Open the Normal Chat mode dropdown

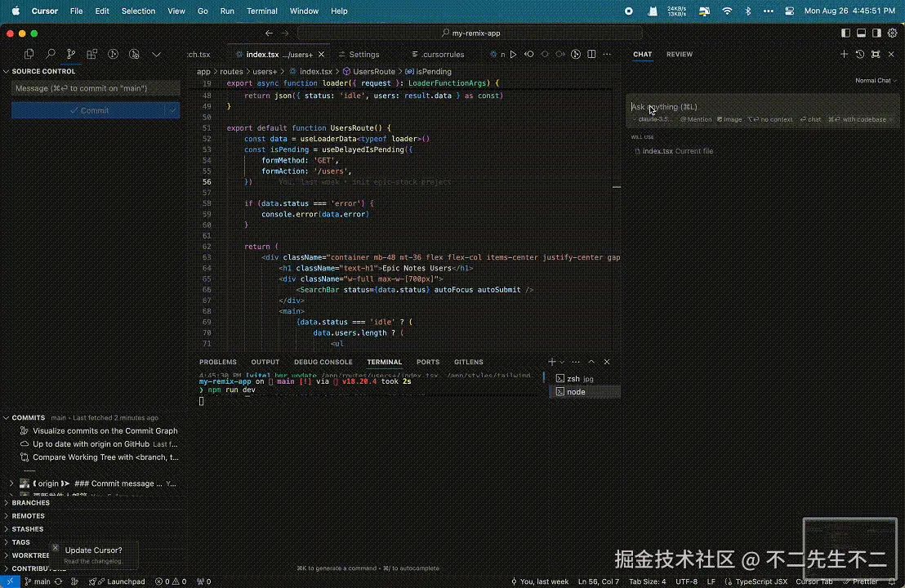876,81
